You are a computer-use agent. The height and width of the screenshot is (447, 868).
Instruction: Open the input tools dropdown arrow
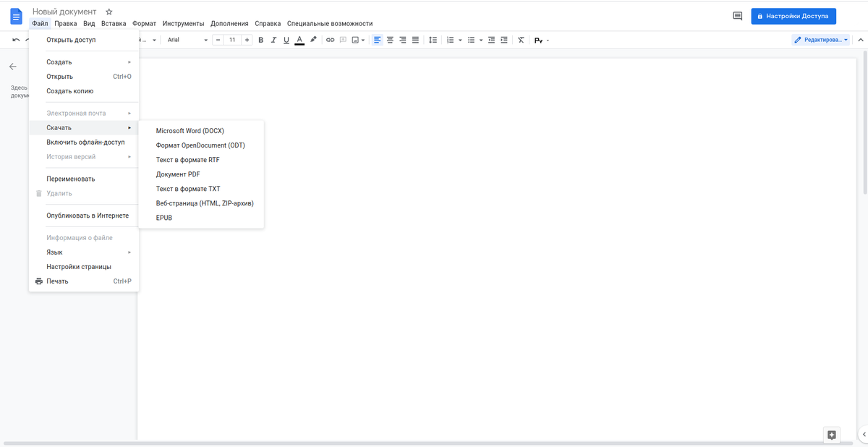pyautogui.click(x=548, y=40)
